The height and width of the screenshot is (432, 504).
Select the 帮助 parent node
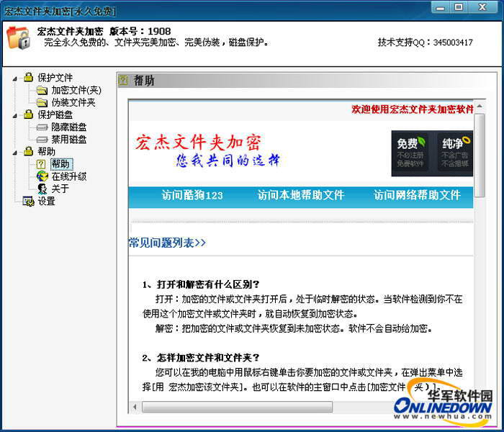(x=46, y=151)
